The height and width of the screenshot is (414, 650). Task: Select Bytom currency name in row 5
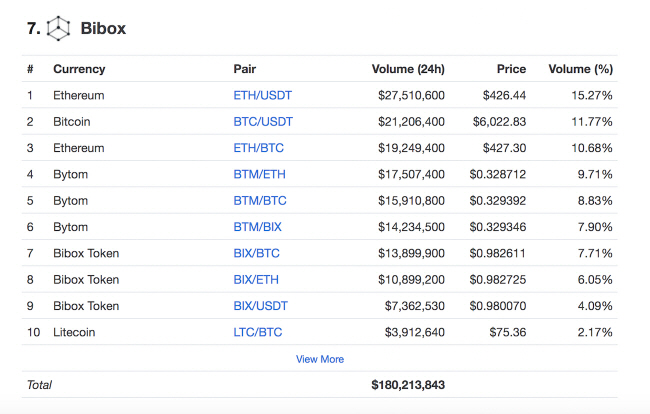(x=70, y=201)
